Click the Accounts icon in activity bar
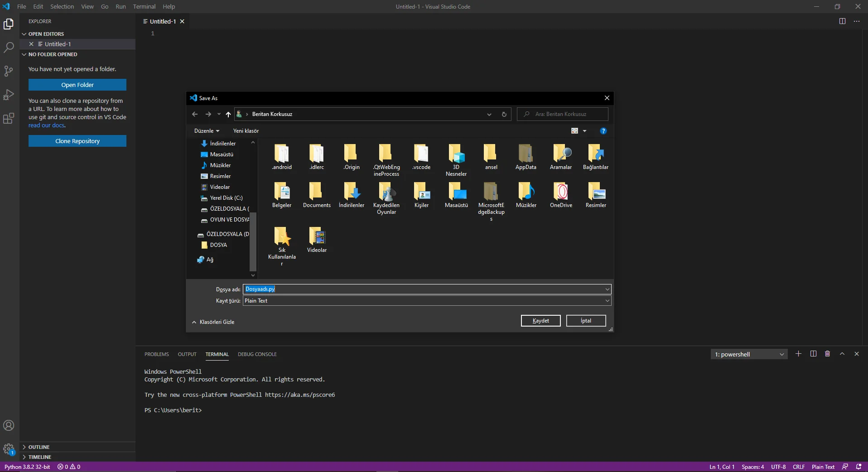Image resolution: width=868 pixels, height=472 pixels. (9, 425)
